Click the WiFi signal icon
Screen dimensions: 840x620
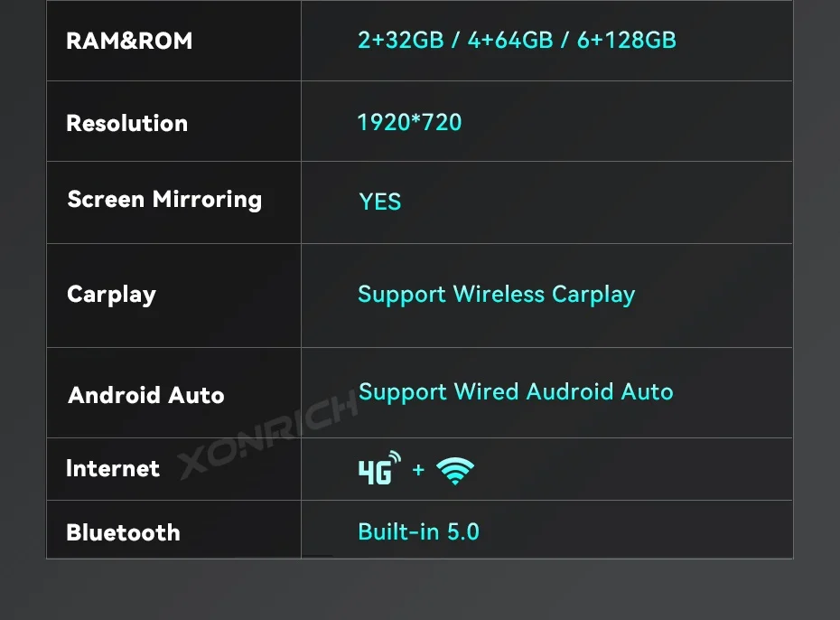455,471
